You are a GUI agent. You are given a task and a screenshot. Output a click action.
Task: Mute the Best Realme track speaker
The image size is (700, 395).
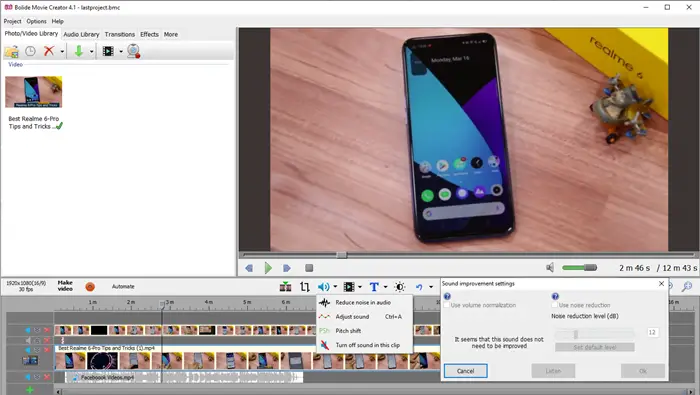pos(28,350)
